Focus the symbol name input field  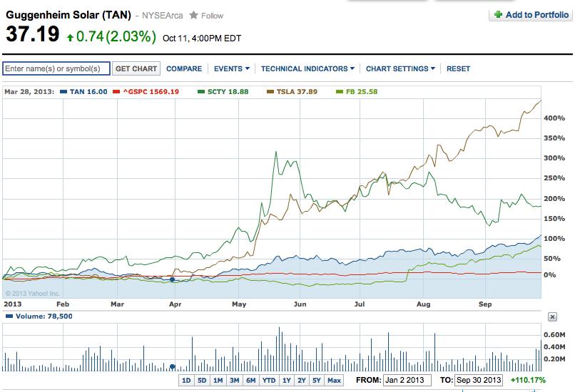point(56,68)
